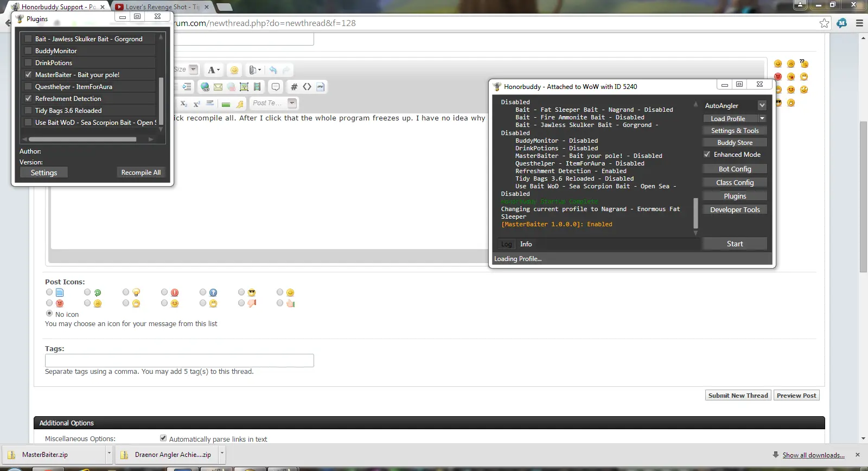Click the bookmark star in address bar

(825, 23)
